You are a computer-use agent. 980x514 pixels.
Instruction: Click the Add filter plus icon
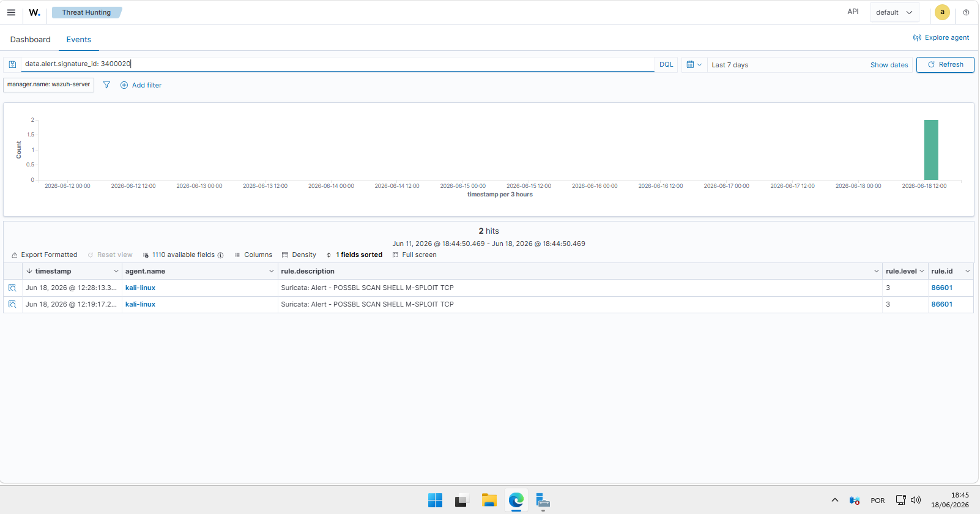click(x=124, y=85)
